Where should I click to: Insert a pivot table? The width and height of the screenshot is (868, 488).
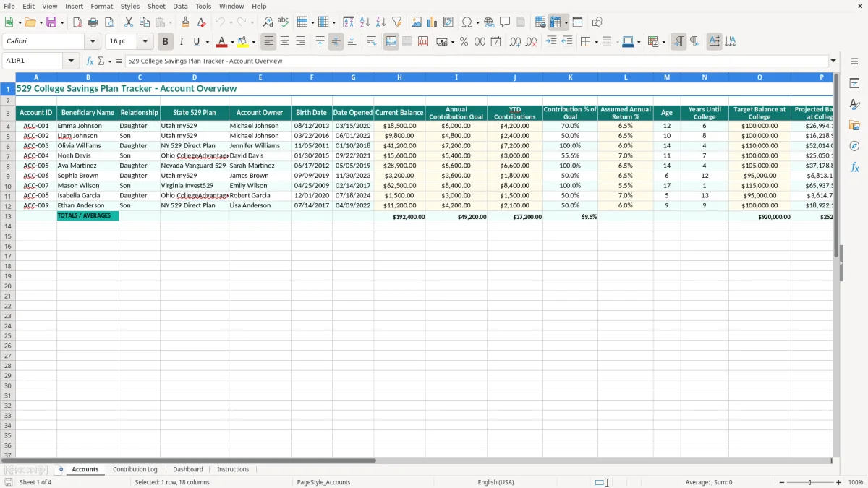click(448, 22)
